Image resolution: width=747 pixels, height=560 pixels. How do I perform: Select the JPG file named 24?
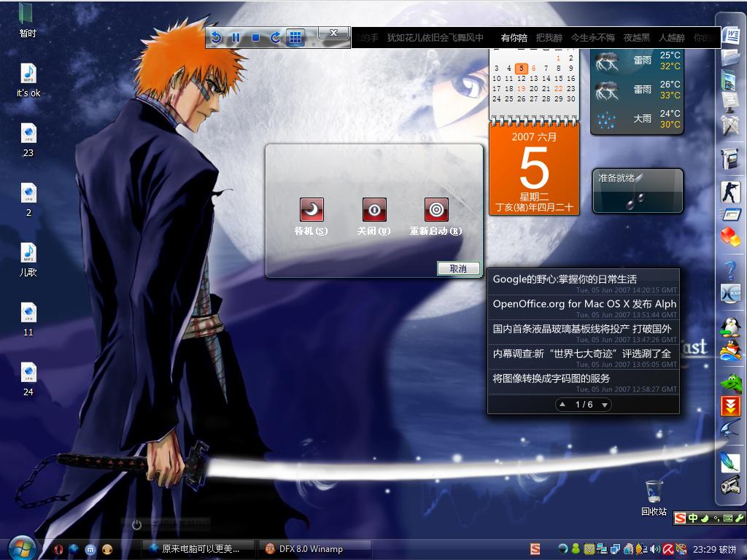point(28,380)
